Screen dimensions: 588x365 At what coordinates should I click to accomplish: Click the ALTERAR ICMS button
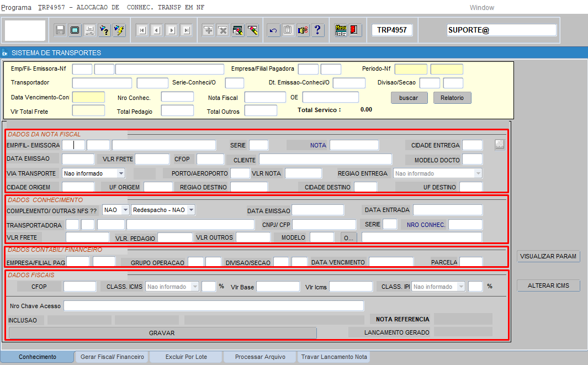tap(548, 285)
